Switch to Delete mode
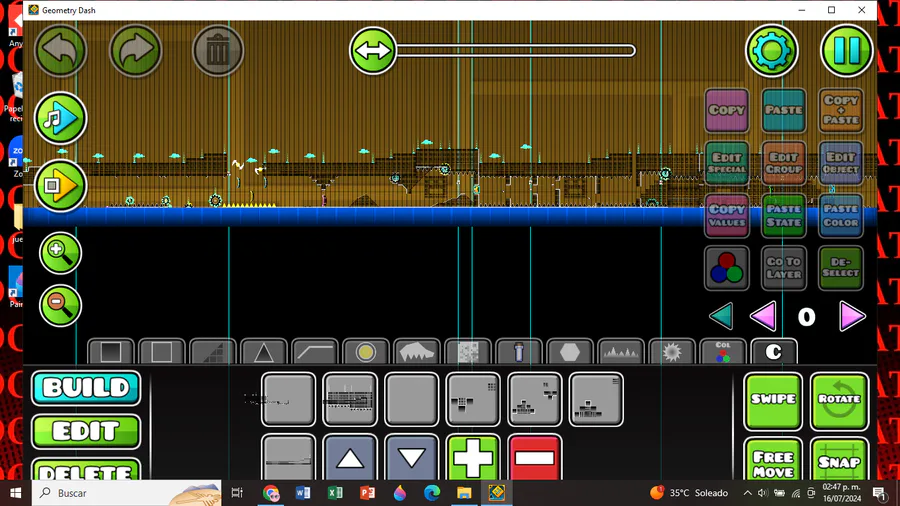Image resolution: width=900 pixels, height=506 pixels. (86, 469)
